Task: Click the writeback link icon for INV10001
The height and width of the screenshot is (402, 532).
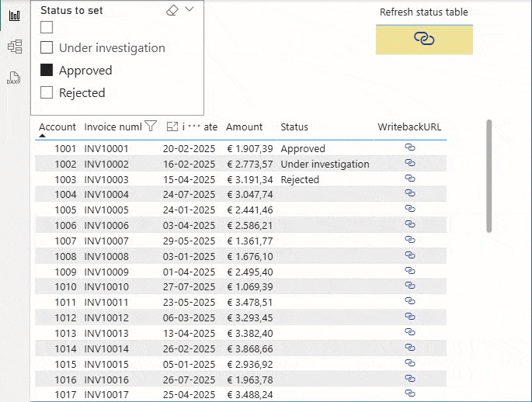Action: [410, 147]
